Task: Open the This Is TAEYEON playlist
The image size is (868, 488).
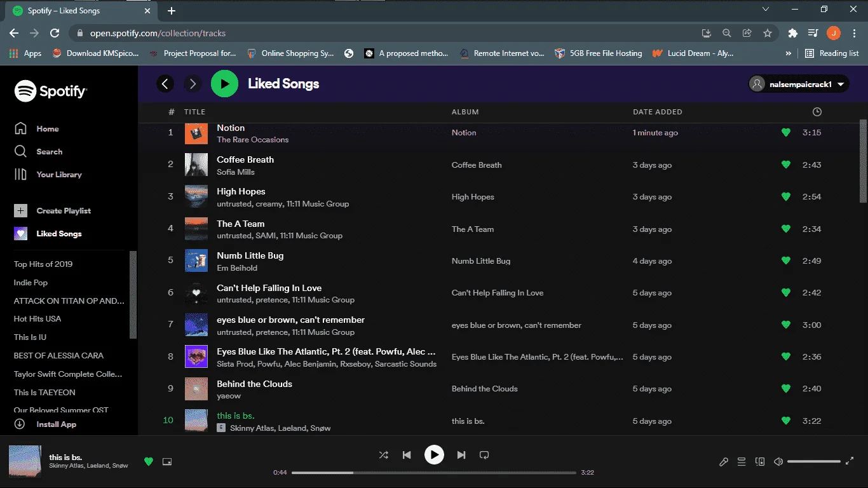Action: point(44,393)
